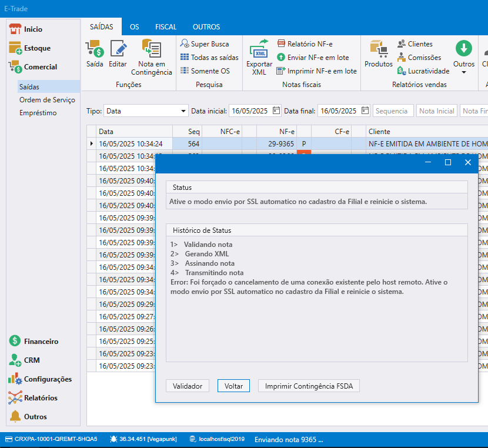The width and height of the screenshot is (488, 448).
Task: Focus the Nota Inicial input field
Action: (437, 111)
